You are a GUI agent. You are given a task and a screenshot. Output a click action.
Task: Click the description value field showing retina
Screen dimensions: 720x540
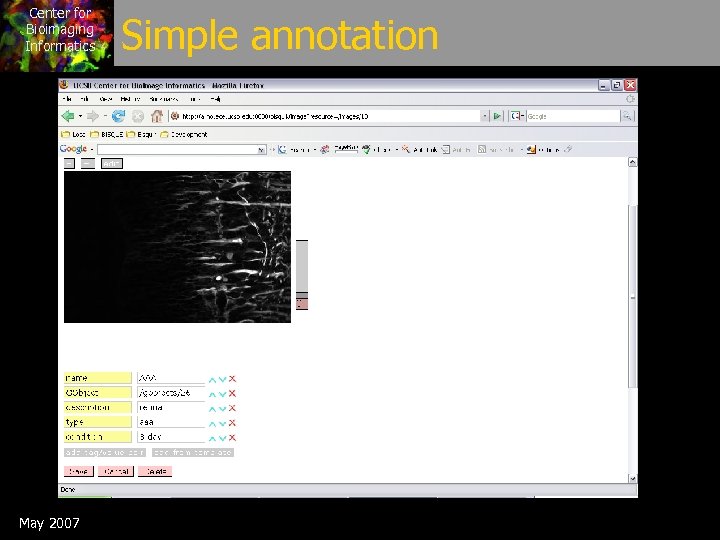tap(171, 407)
